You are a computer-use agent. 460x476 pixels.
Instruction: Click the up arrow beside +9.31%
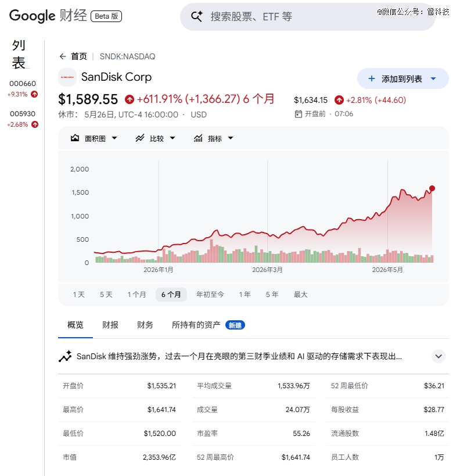click(34, 94)
